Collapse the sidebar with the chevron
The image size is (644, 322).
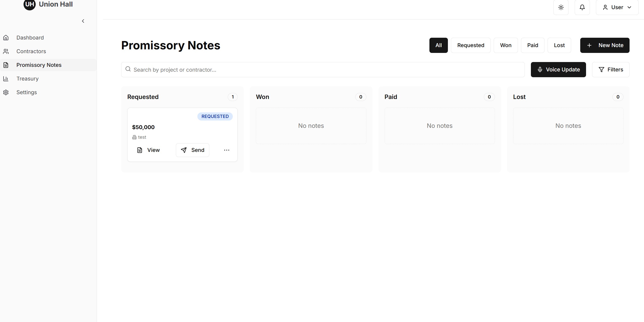(83, 21)
